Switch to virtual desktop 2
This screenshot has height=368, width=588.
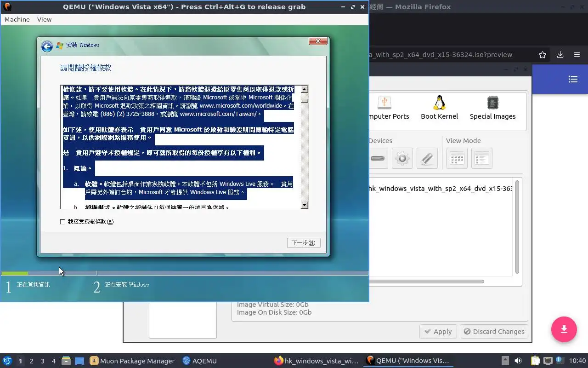(x=32, y=361)
